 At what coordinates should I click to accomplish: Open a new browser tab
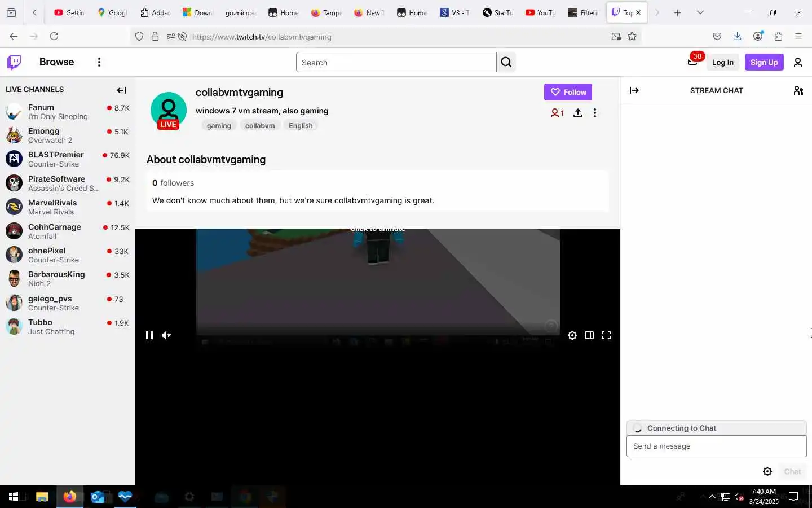coord(677,12)
